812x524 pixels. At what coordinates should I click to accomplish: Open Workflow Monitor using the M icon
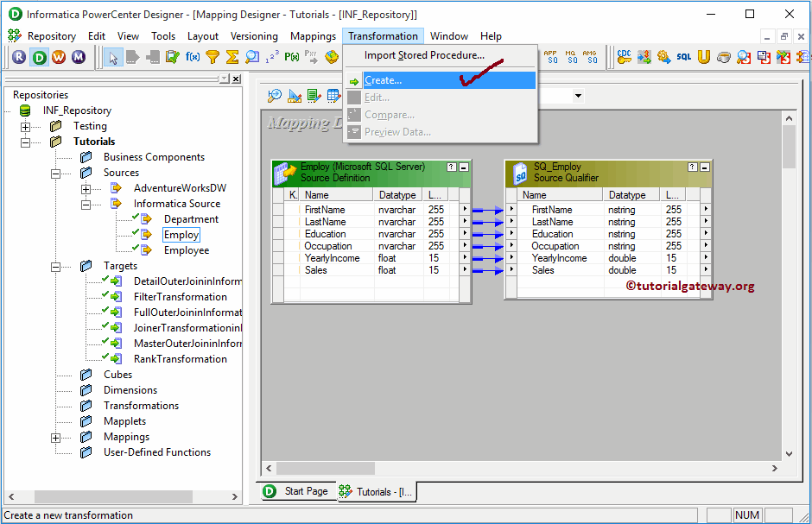coord(78,57)
